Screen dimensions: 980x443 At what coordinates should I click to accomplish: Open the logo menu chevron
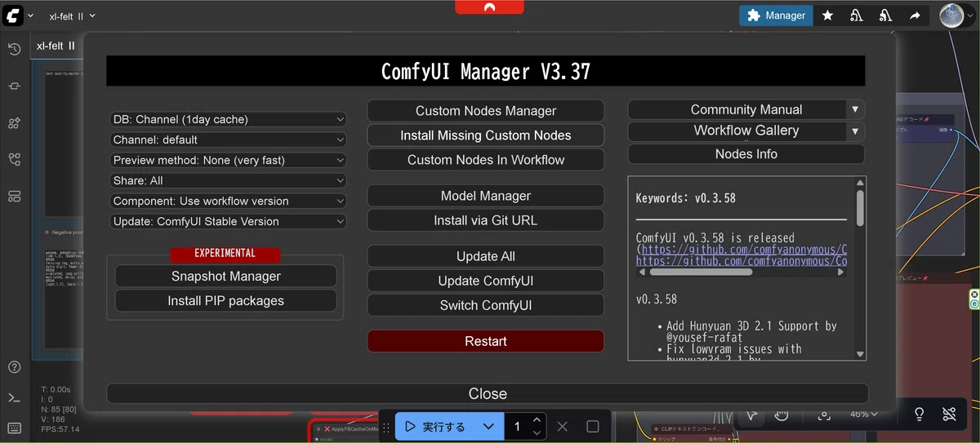click(x=31, y=16)
